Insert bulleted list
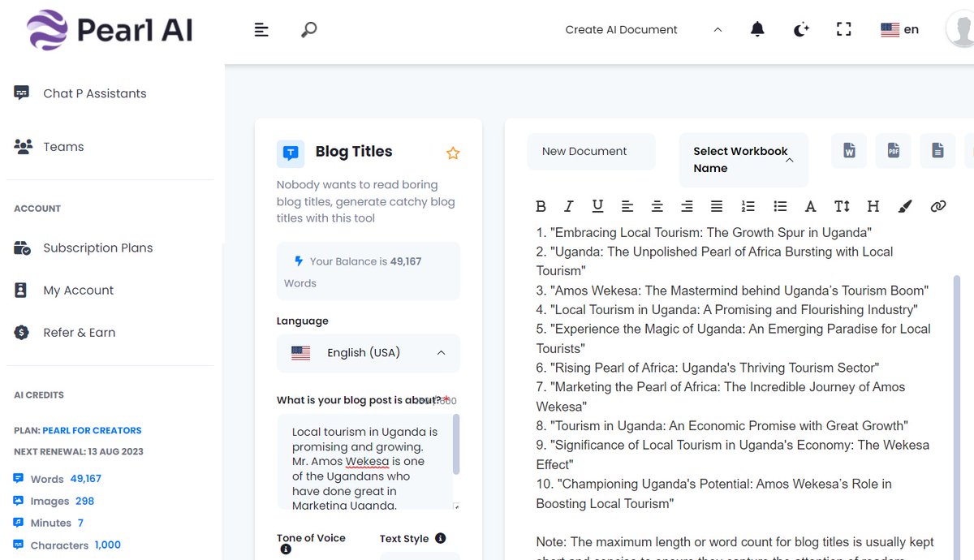This screenshot has height=560, width=974. [780, 206]
